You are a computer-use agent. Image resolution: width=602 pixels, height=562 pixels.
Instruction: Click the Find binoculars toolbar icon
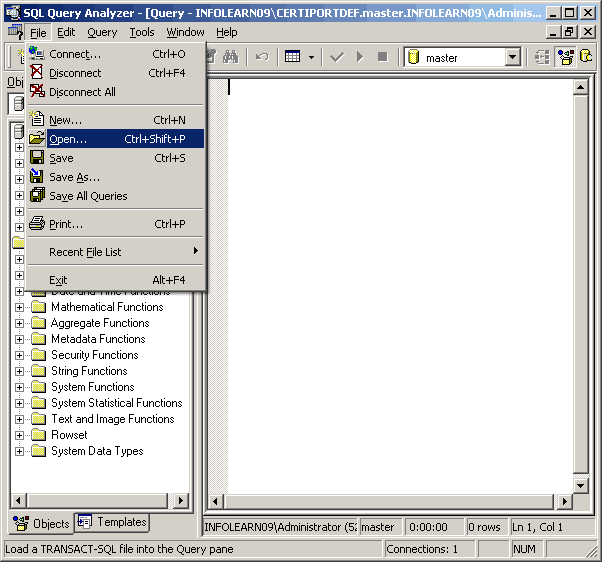(231, 57)
